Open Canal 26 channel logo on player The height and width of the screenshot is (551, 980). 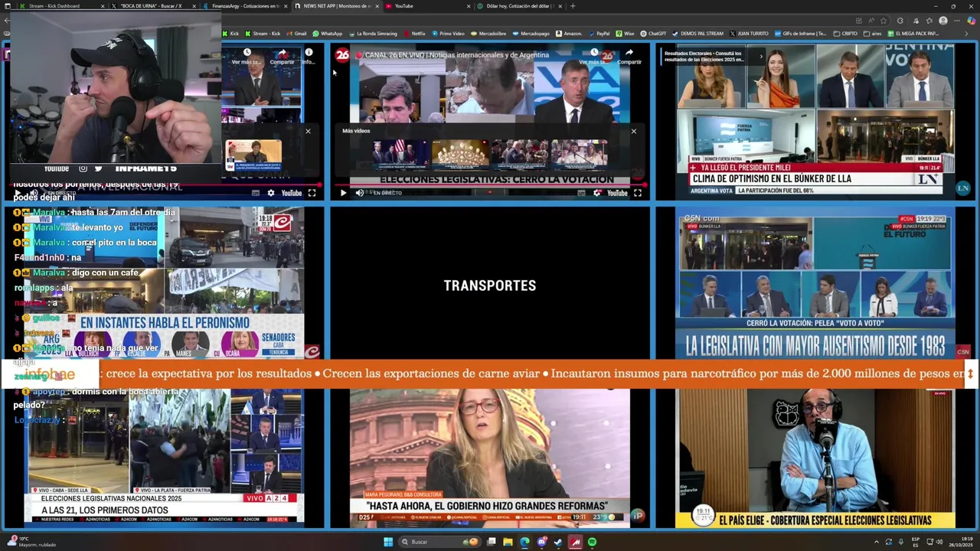click(342, 54)
